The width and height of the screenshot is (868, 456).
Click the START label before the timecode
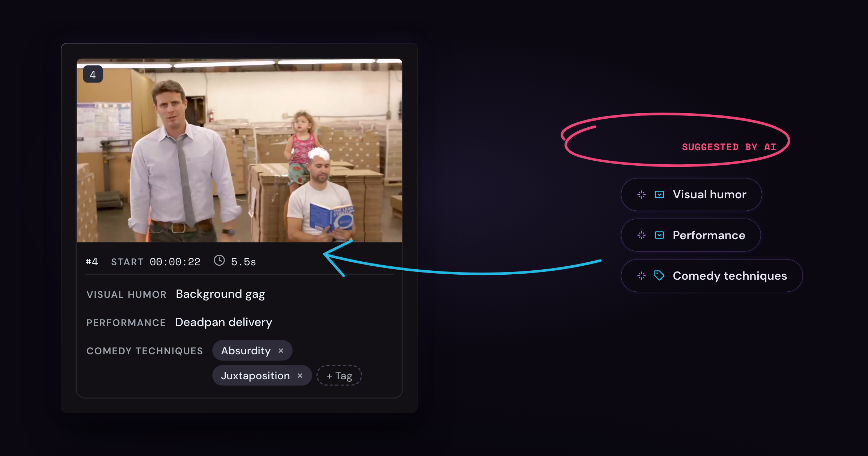(x=127, y=262)
